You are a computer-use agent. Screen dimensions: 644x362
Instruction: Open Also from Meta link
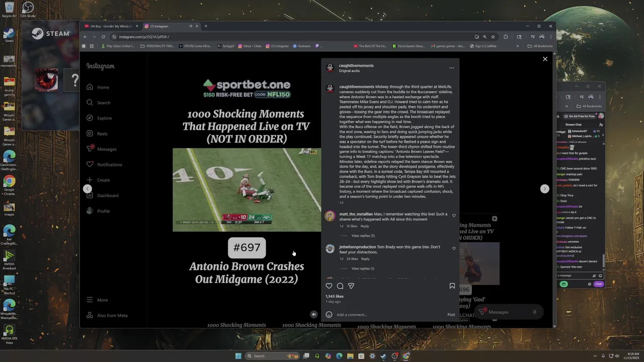pos(107,315)
